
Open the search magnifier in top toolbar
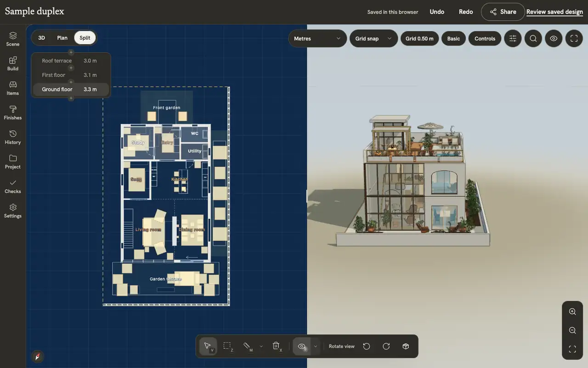pos(533,39)
